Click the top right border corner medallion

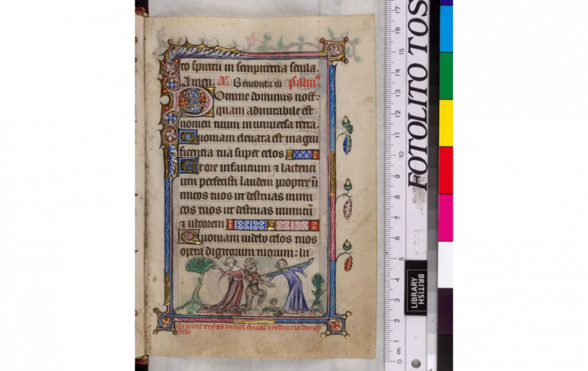[335, 49]
